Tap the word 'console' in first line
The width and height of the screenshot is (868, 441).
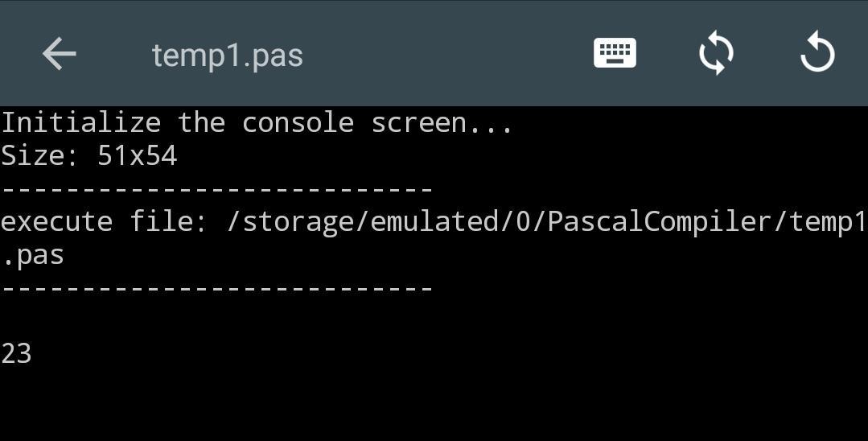(298, 124)
